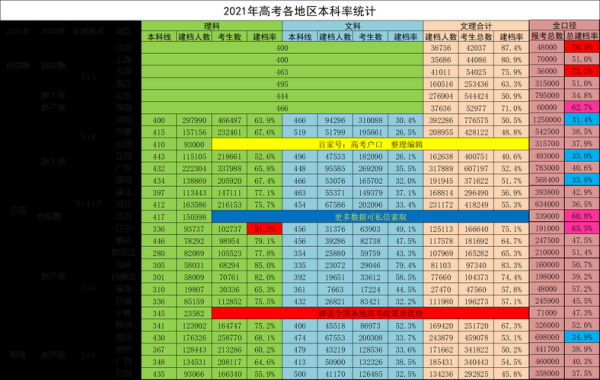
Task: Click the blue 更多数据可私信索取 banner
Action: click(370, 217)
